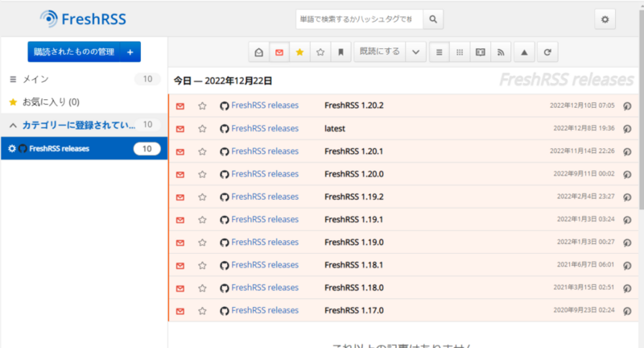The image size is (644, 348).
Task: Click FreshRSS releases link in 1.19.0 row
Action: pos(265,242)
